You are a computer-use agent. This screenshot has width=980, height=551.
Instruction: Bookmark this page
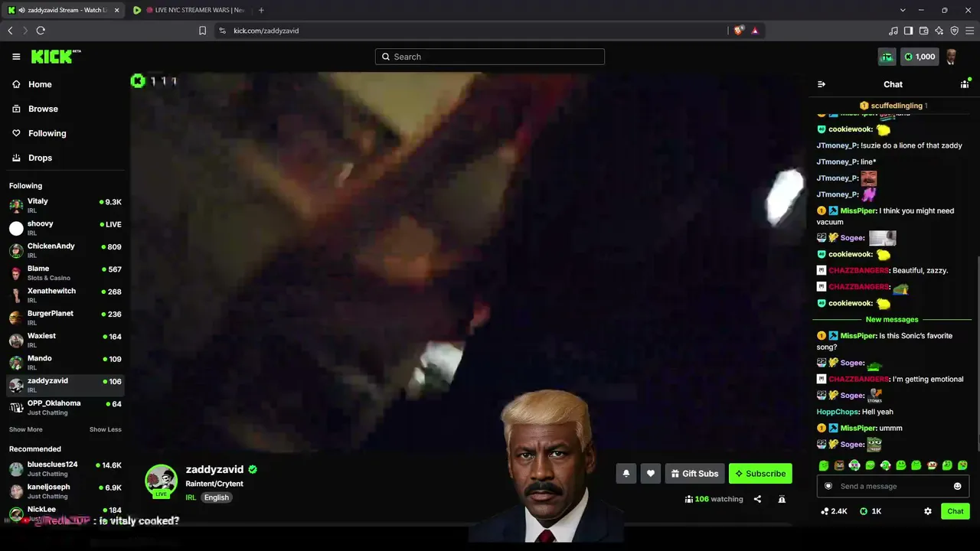[202, 31]
